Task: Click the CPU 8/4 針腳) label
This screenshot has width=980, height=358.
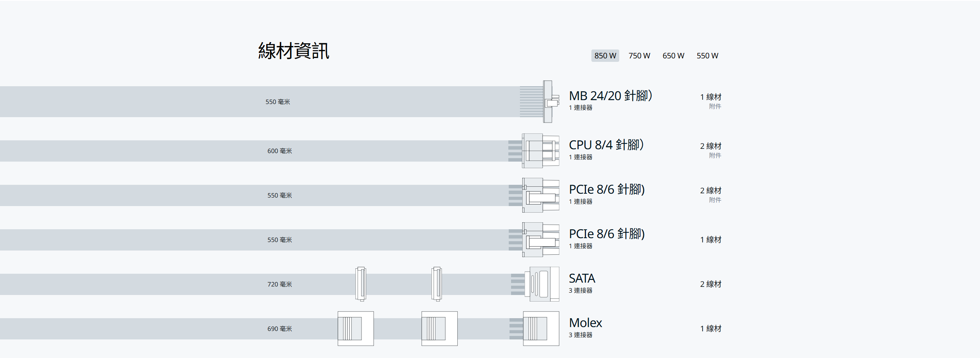Action: [x=606, y=145]
